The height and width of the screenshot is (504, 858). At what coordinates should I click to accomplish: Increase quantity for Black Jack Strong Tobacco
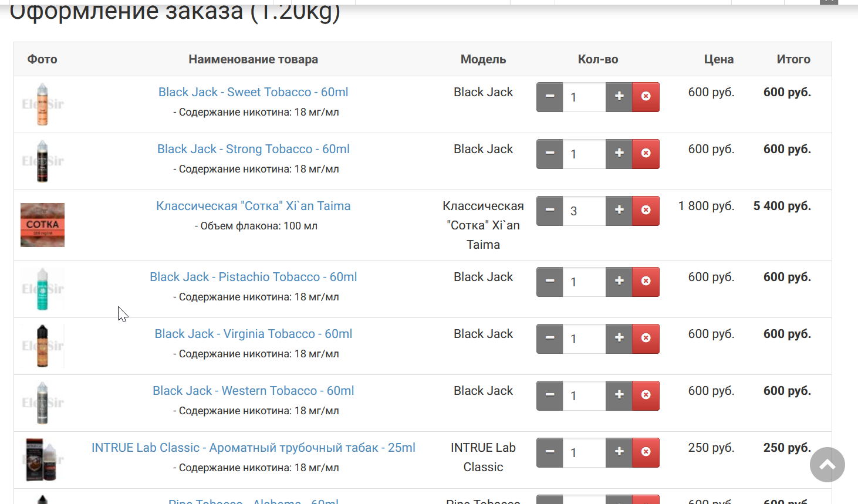click(619, 154)
